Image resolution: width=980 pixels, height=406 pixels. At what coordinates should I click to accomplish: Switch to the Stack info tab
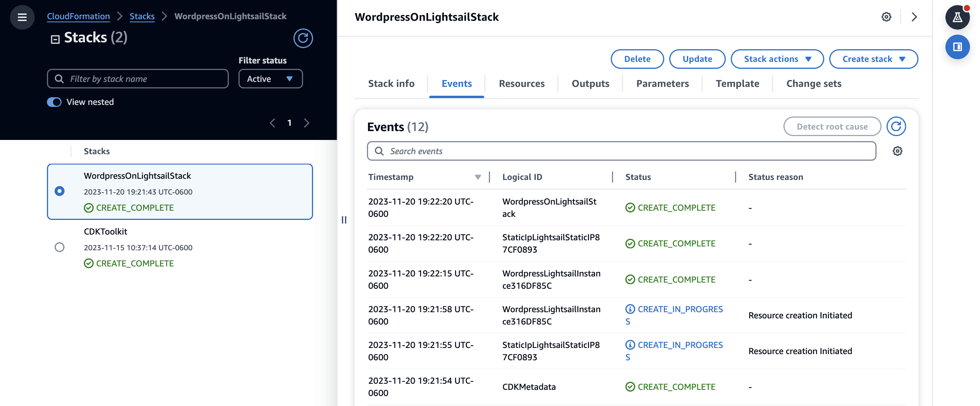[x=391, y=83]
